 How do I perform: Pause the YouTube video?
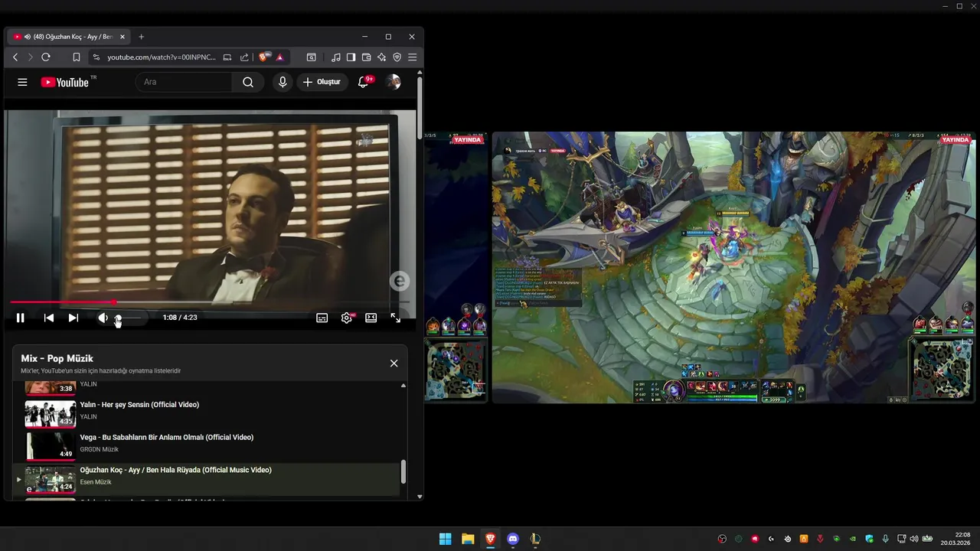(21, 318)
